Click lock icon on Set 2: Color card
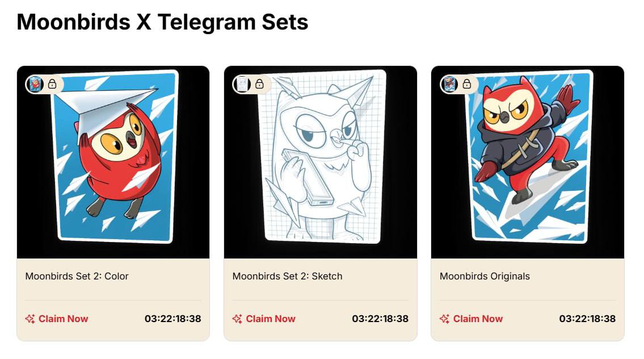 52,84
